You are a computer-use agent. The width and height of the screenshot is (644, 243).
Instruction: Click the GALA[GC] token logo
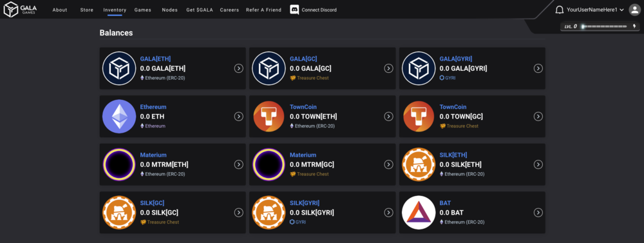point(269,68)
